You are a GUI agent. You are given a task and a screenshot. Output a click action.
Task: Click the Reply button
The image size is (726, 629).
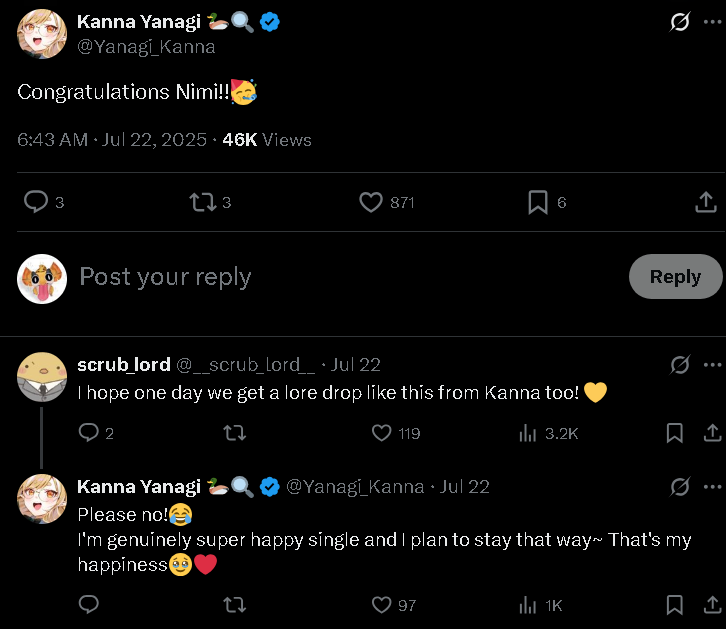tap(675, 277)
